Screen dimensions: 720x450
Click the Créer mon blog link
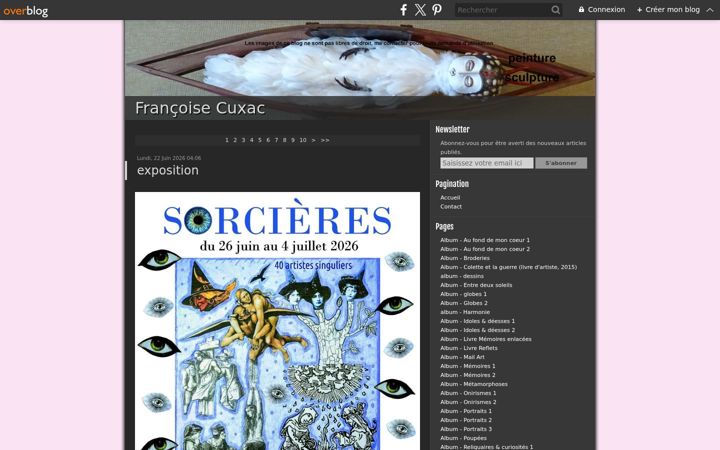668,10
